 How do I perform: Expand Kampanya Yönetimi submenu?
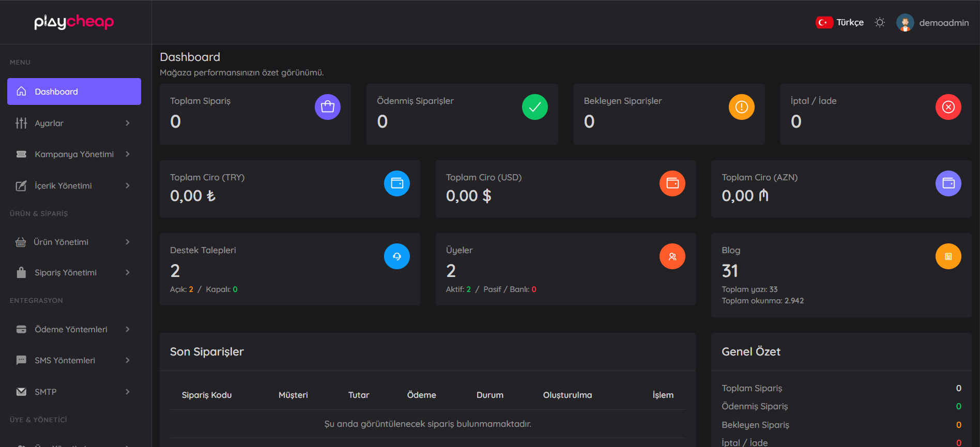coord(74,154)
